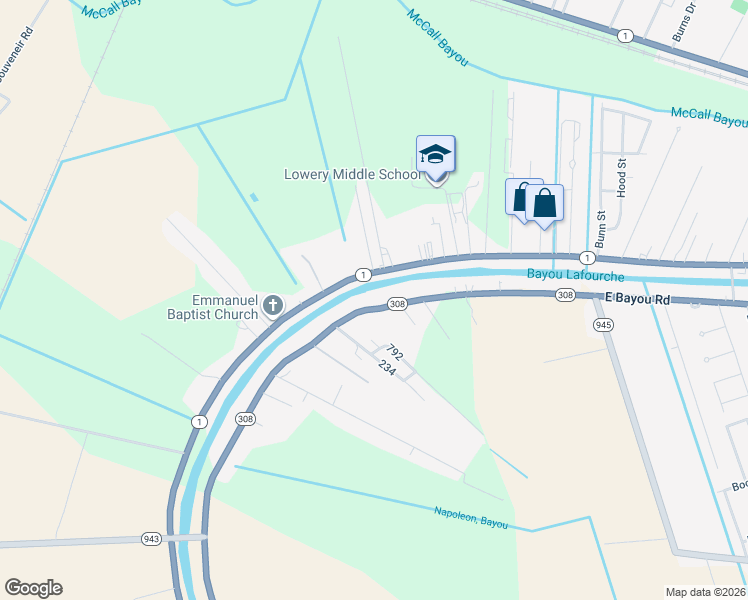Click the route 308 shield near E Bayou Rd
The height and width of the screenshot is (600, 748).
565,295
